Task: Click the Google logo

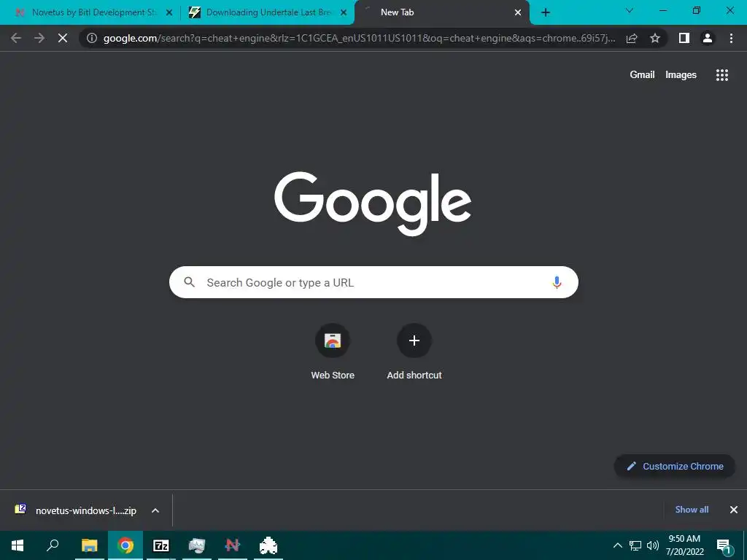Action: (x=373, y=204)
